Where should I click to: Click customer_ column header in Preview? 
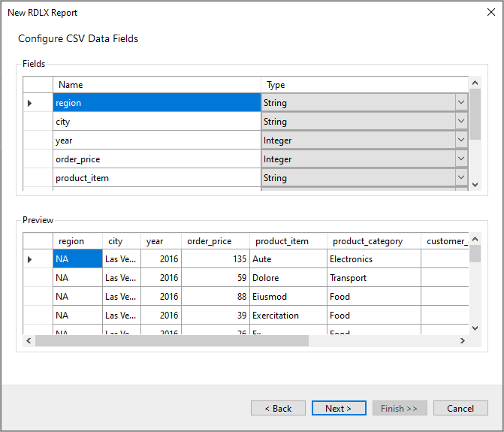click(x=445, y=241)
